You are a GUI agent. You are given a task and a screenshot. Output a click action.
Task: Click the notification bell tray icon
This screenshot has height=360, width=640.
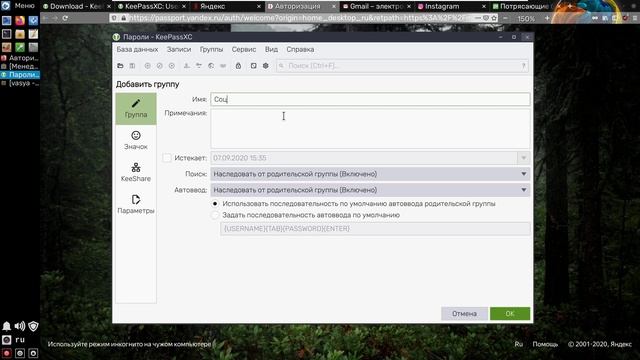[x=7, y=326]
